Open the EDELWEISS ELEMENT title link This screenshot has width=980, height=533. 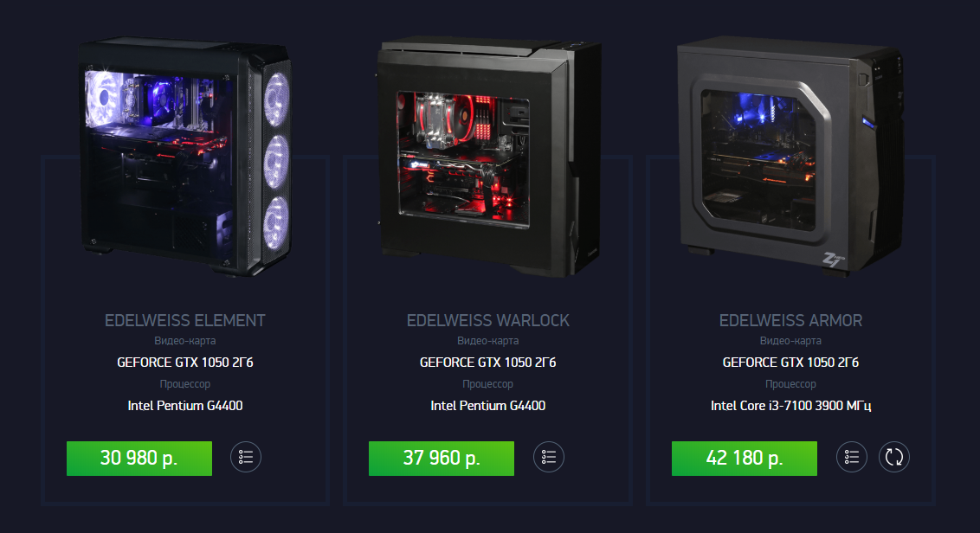coord(185,320)
